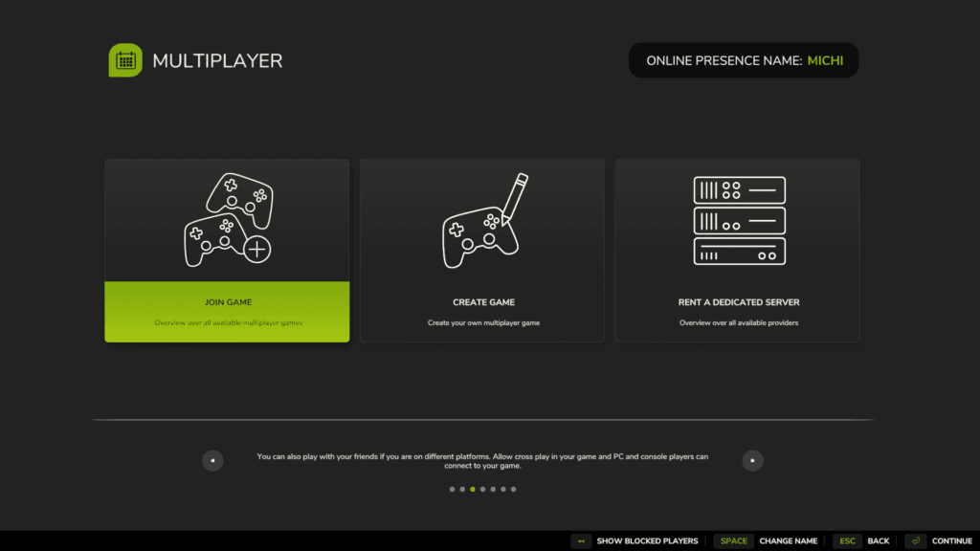Click the active green hint page dot
980x551 pixels.
473,489
